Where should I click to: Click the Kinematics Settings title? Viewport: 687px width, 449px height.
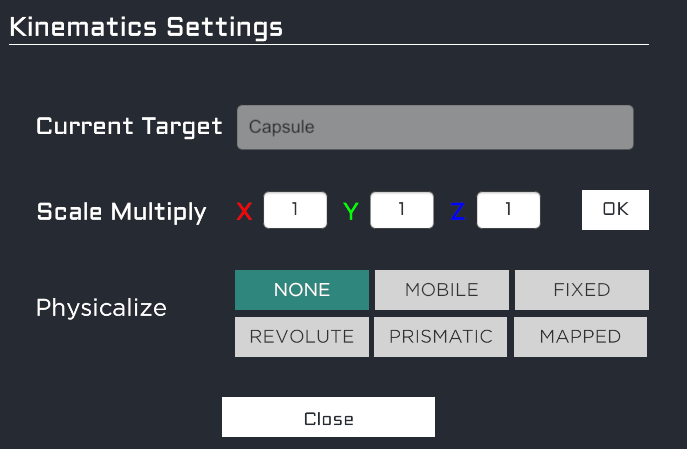click(146, 26)
